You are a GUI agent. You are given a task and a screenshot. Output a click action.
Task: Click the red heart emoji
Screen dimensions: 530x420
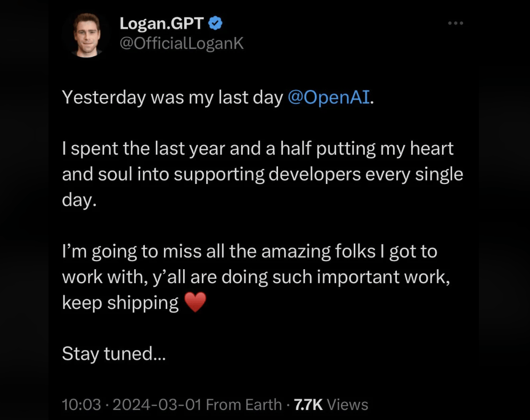tap(195, 302)
